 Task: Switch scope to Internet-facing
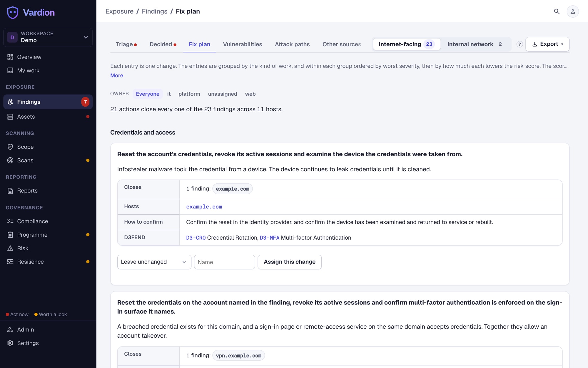[x=407, y=44]
